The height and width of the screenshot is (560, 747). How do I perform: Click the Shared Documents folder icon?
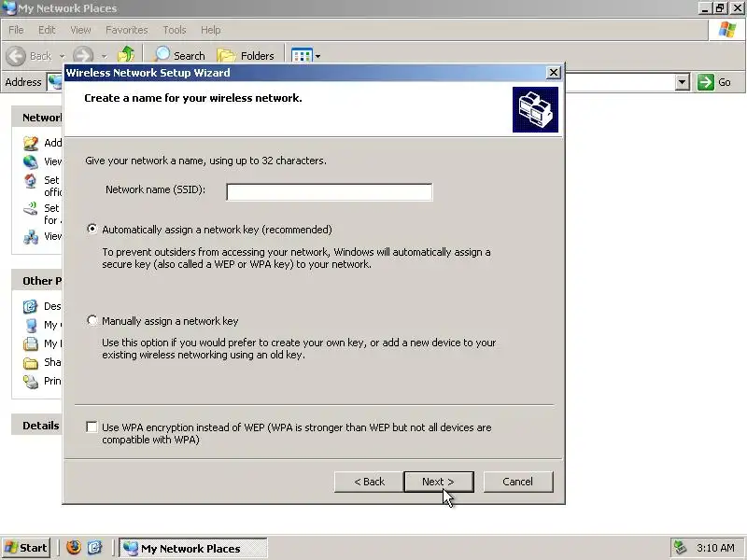31,363
